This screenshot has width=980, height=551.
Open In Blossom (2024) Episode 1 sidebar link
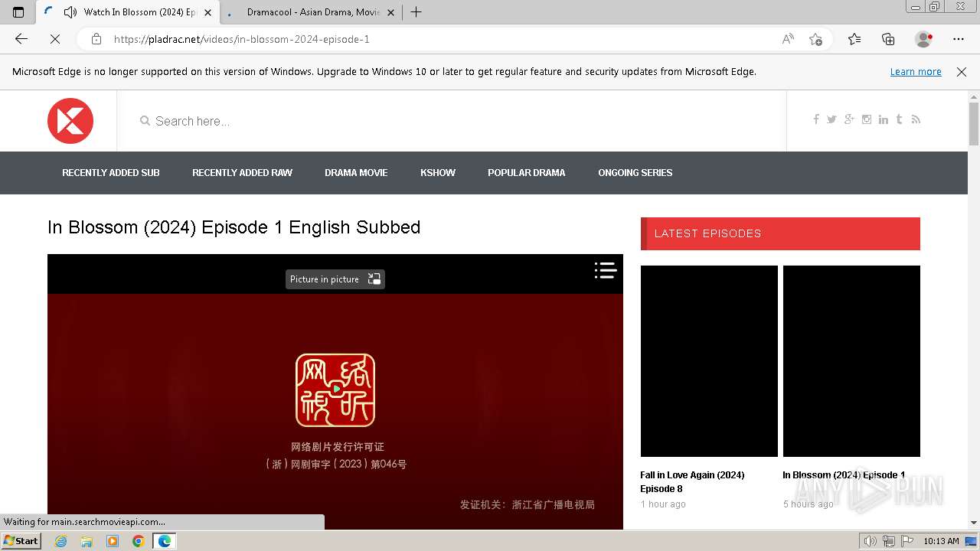pyautogui.click(x=844, y=475)
